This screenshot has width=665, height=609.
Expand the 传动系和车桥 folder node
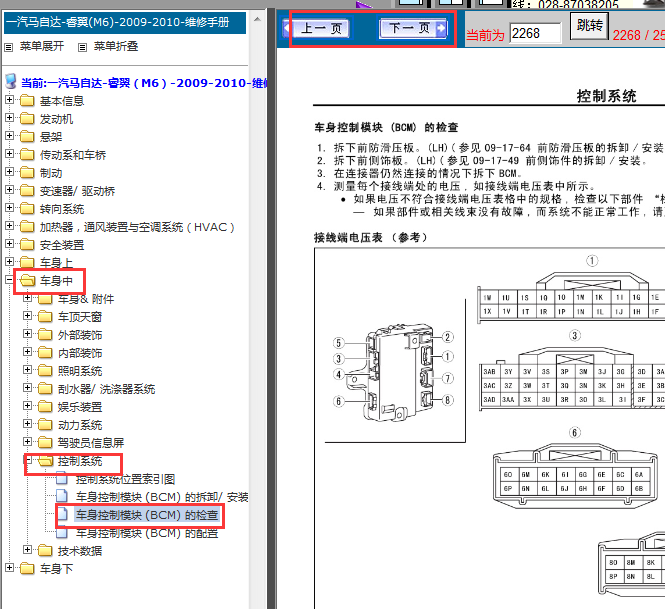click(9, 154)
